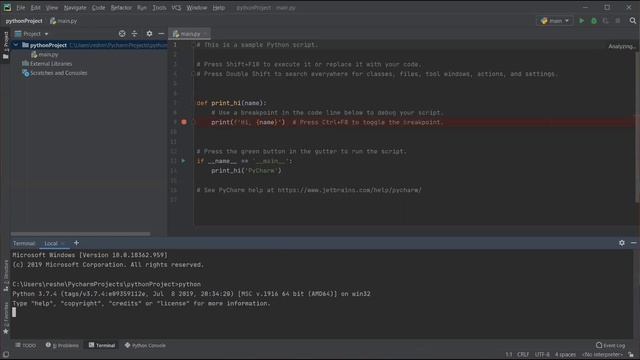
Task: Click pythonProject breadcrumb in navigation bar
Action: coord(24,21)
